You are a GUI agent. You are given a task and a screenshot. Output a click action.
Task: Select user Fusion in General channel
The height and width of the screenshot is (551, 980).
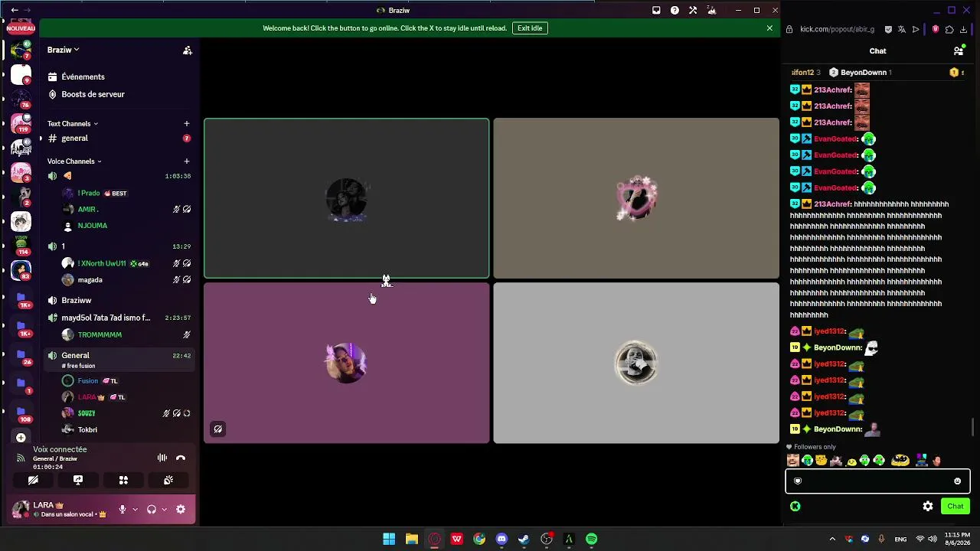(x=87, y=381)
